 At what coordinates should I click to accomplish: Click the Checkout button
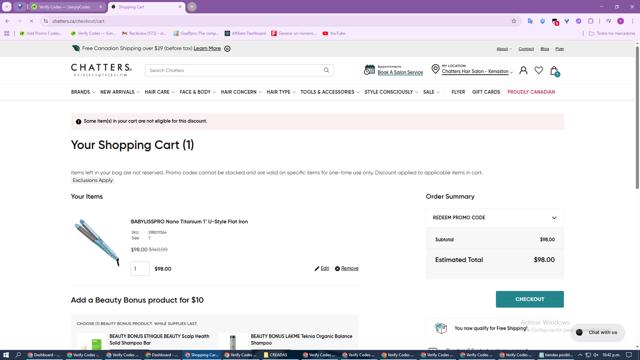[x=529, y=299]
